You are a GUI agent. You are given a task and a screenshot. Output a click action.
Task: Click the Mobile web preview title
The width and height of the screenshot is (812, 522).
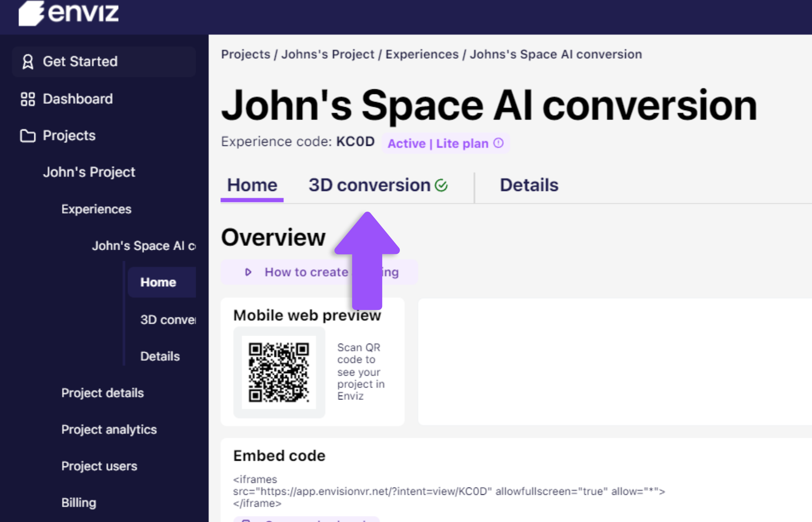tap(307, 315)
